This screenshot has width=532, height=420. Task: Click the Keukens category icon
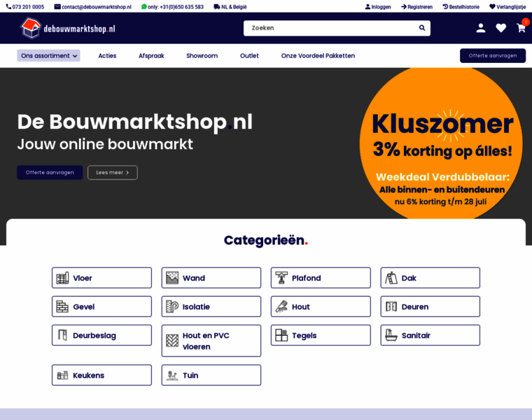62,375
